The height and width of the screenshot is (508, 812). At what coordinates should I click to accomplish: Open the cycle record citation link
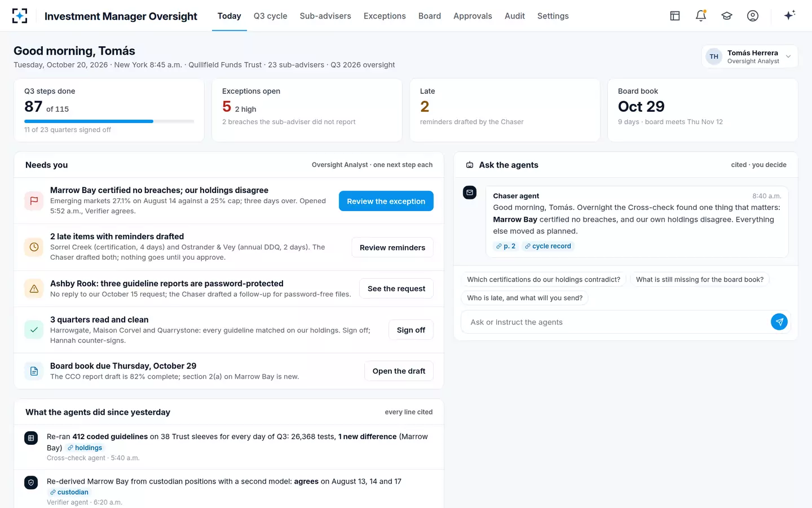coord(548,246)
